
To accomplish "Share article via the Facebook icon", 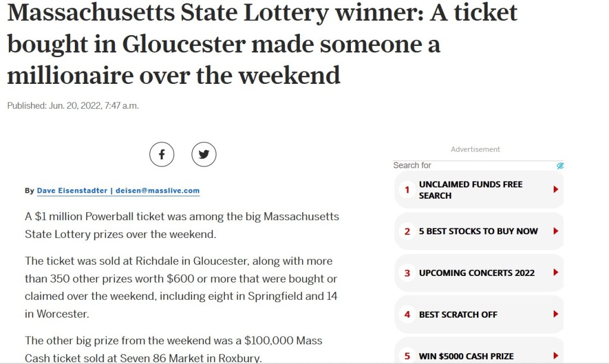I will (x=161, y=155).
